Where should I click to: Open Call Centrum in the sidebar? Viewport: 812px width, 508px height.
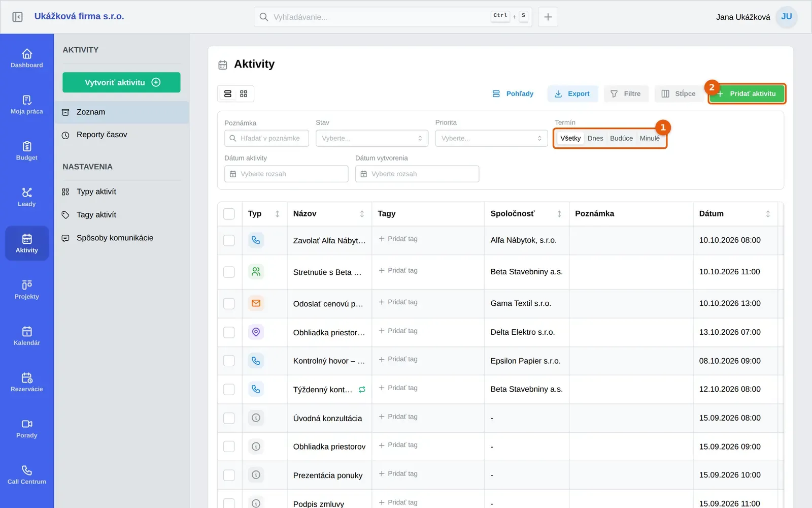[27, 474]
